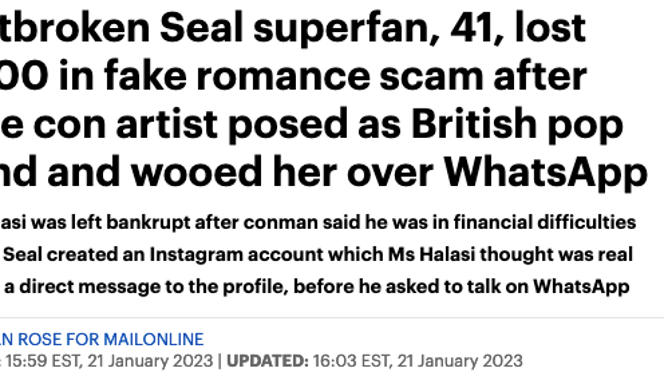Click headline text 'in fake romance scam after'
668x376 pixels.
[x=322, y=77]
